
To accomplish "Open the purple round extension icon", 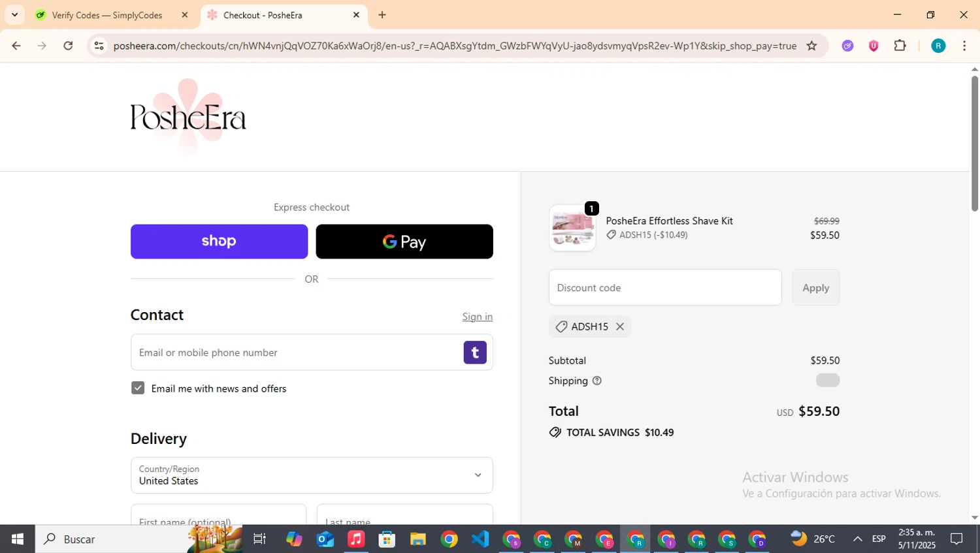I will [x=847, y=46].
